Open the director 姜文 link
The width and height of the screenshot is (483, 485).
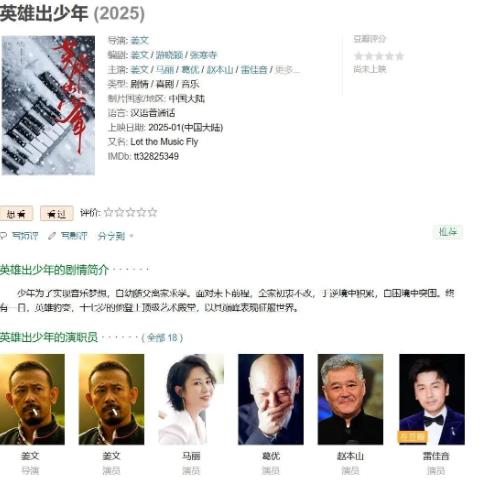(139, 41)
